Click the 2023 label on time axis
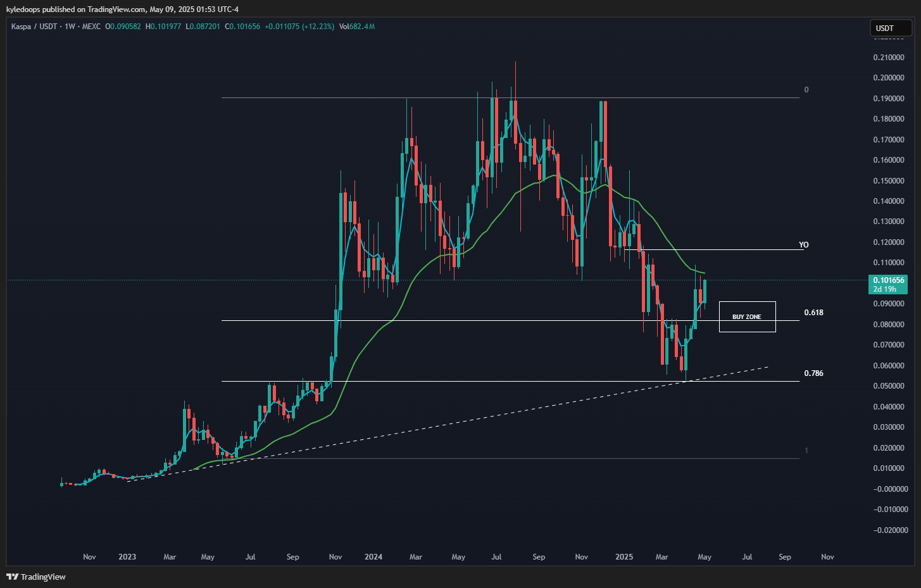 127,557
